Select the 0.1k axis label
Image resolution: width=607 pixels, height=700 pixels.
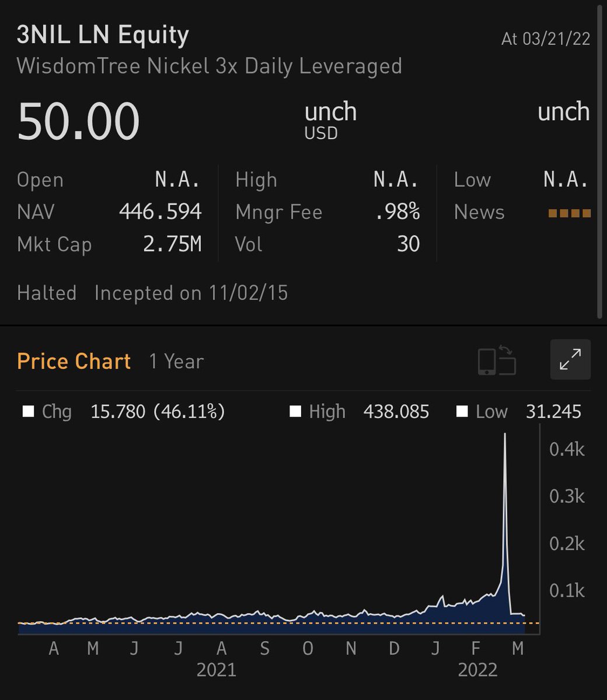(x=567, y=590)
